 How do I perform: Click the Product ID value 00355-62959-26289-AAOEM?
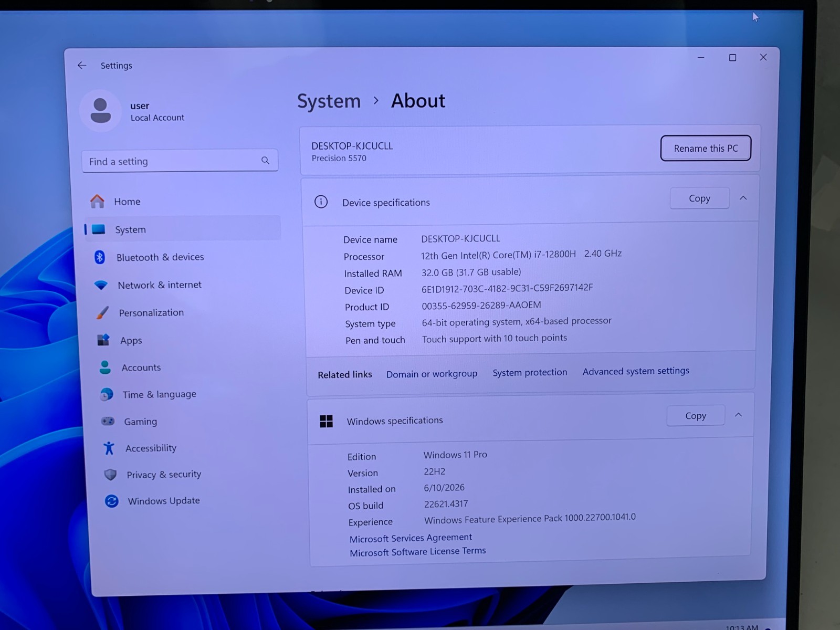tap(481, 305)
